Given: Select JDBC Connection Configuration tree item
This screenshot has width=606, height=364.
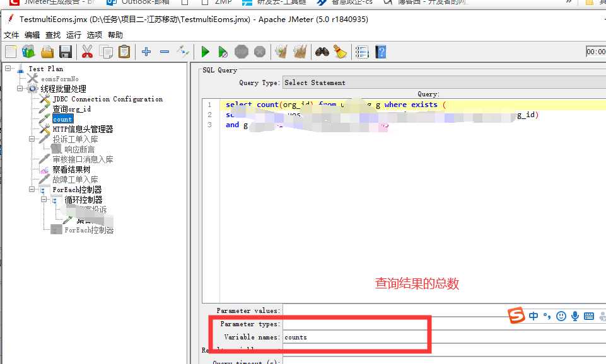Looking at the screenshot, I should 108,99.
